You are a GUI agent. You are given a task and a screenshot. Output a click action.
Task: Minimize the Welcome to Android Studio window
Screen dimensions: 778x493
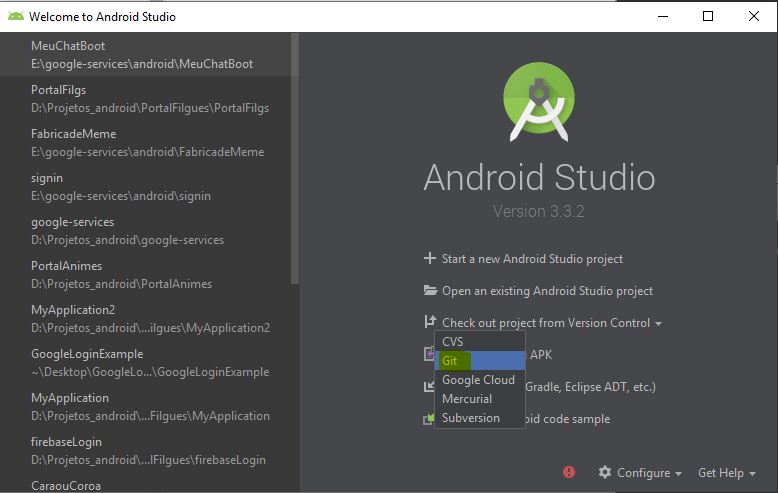click(x=663, y=16)
